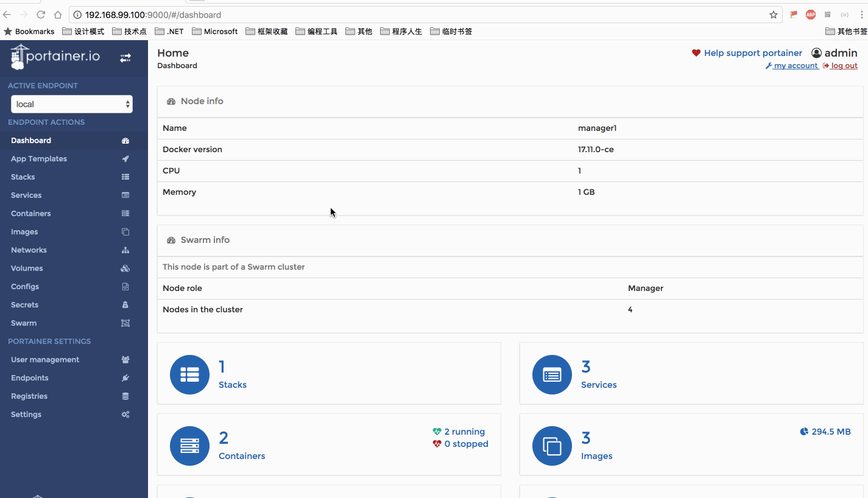Open Registries settings page
The width and height of the screenshot is (868, 498).
pyautogui.click(x=74, y=396)
